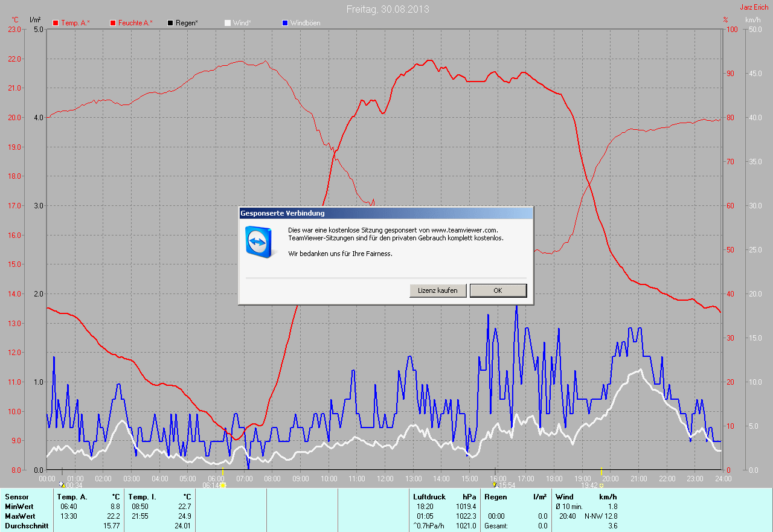Select the 'Feuchte A.*' legend label
The image size is (773, 532).
coord(135,23)
